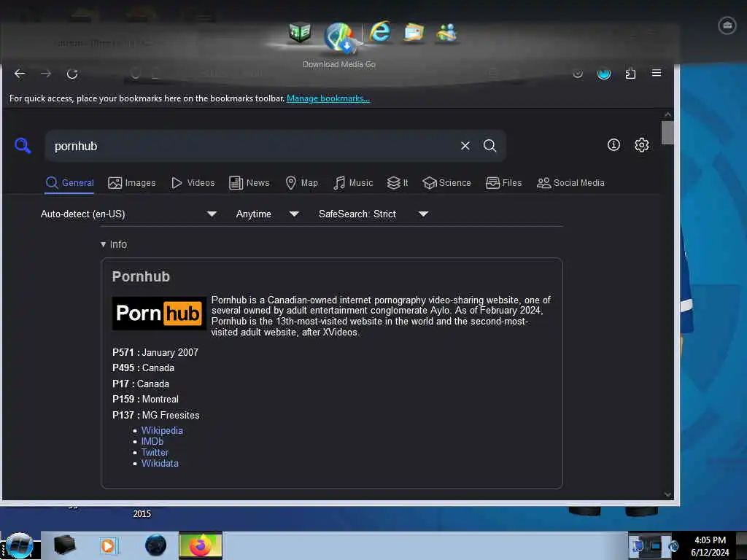This screenshot has width=747, height=560.
Task: Switch to the Science tab
Action: (446, 183)
